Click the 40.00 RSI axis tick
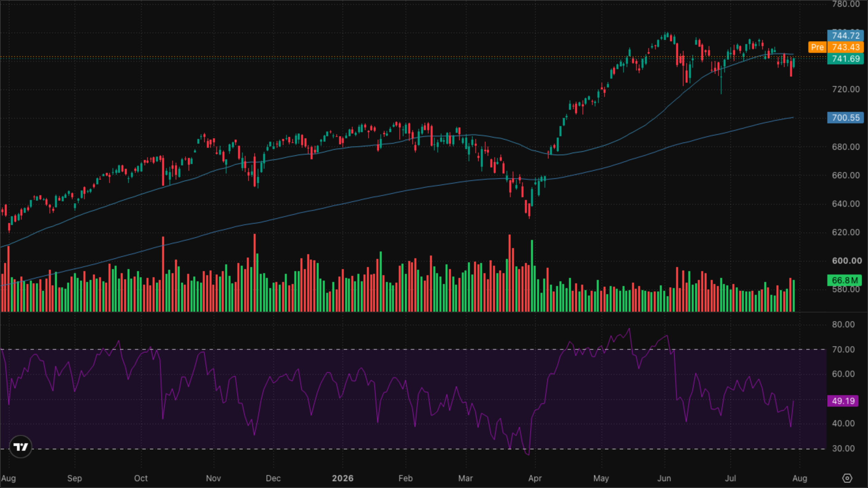The height and width of the screenshot is (488, 868). 843,423
